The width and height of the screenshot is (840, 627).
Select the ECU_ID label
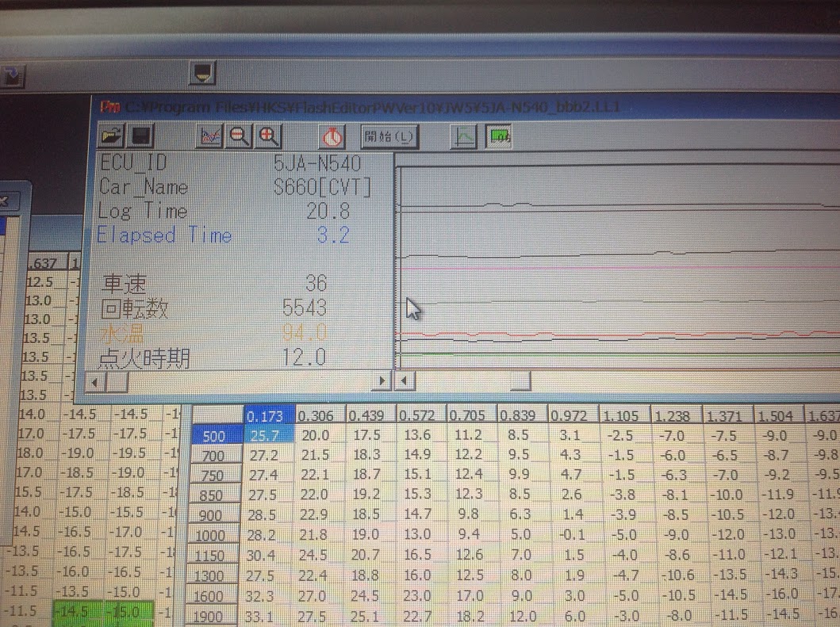point(134,162)
